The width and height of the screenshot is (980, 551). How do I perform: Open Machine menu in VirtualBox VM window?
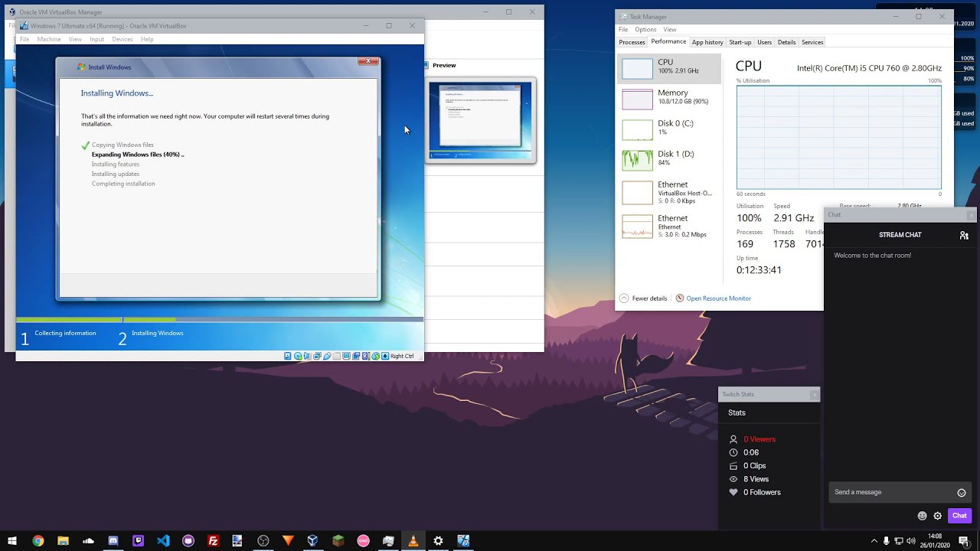pyautogui.click(x=49, y=39)
